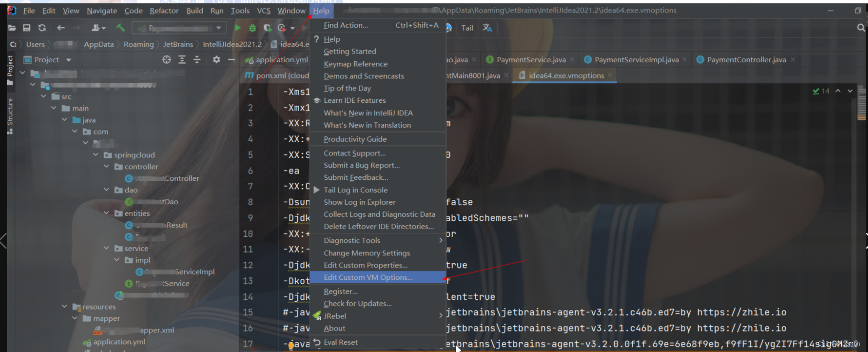Select the impl package under service
Viewport: 868px width, 352px height.
[x=142, y=260]
